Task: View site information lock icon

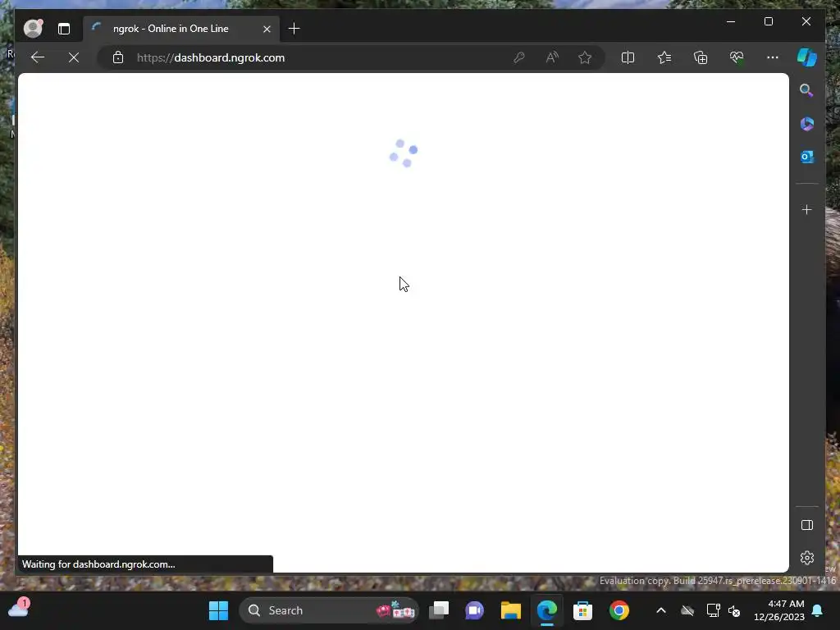Action: (118, 57)
